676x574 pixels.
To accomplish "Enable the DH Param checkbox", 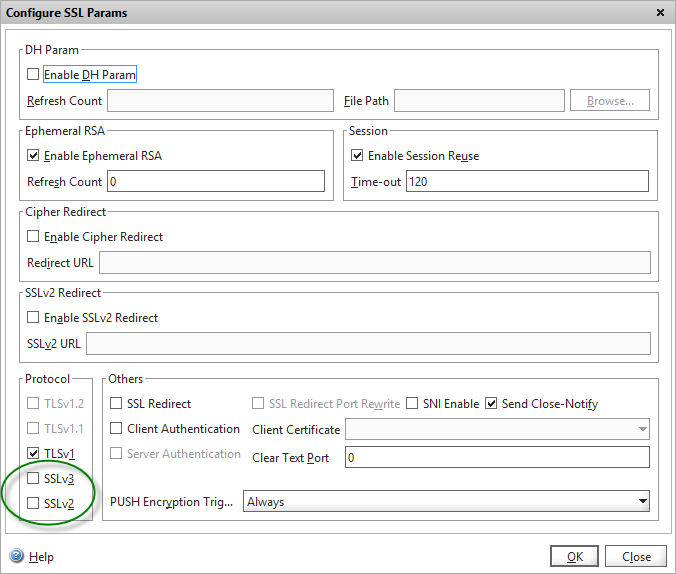I will pyautogui.click(x=34, y=75).
